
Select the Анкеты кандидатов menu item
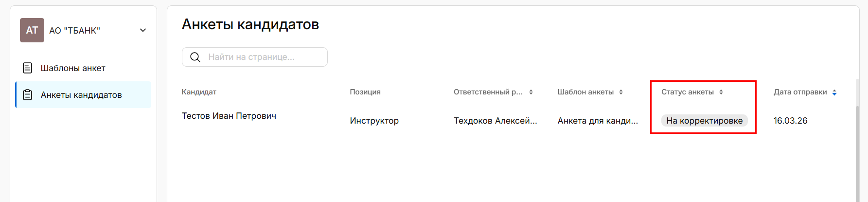click(81, 95)
